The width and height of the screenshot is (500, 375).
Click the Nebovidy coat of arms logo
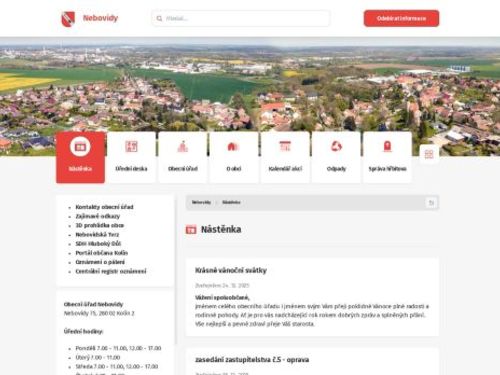coord(68,19)
